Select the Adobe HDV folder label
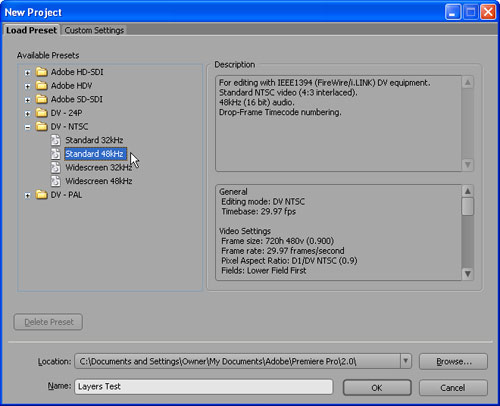500x406 pixels. tap(71, 86)
